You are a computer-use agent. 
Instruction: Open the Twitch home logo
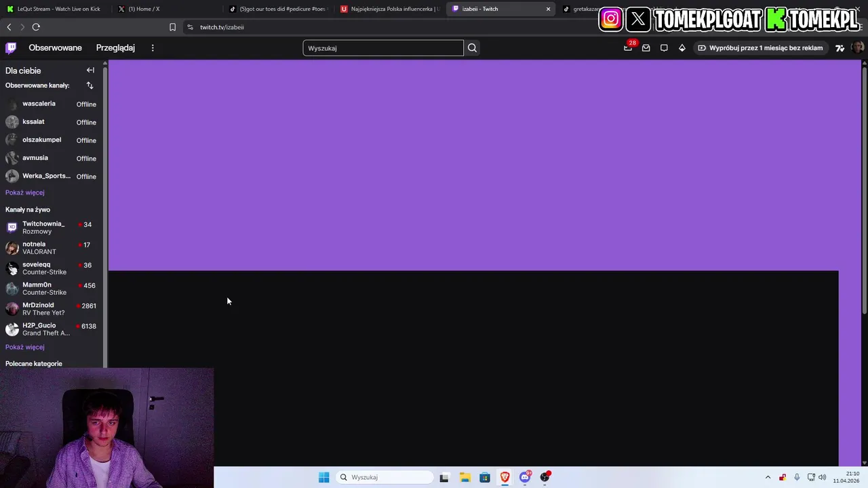point(11,48)
